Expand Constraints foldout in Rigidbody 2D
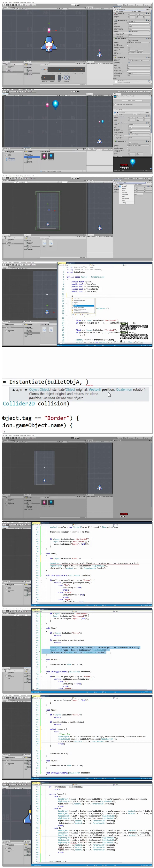The width and height of the screenshot is (154, 868). tap(115, 77)
